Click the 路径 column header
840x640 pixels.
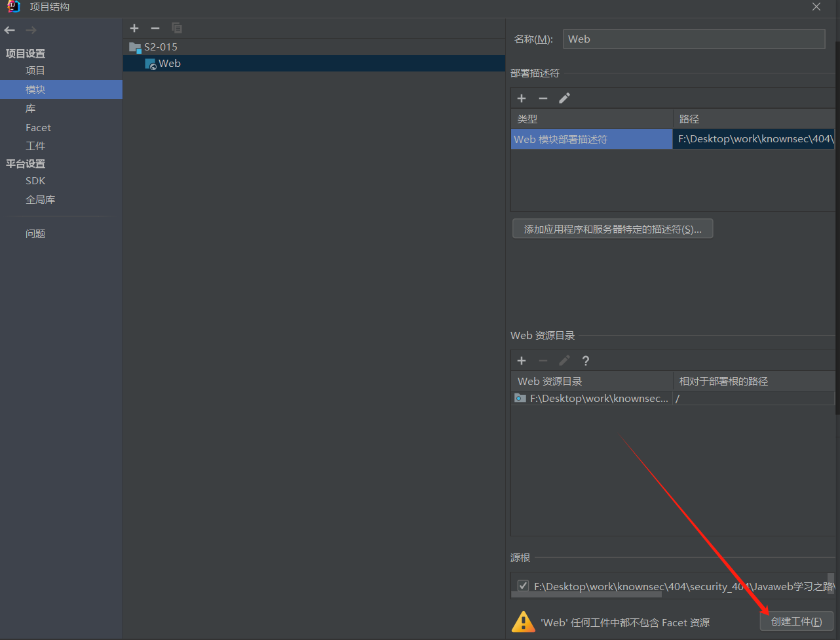point(754,119)
